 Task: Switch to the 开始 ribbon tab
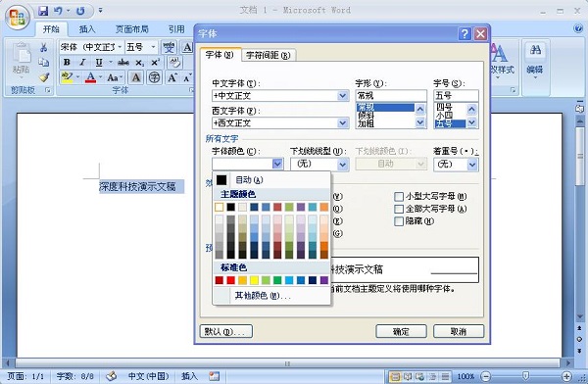[x=51, y=28]
